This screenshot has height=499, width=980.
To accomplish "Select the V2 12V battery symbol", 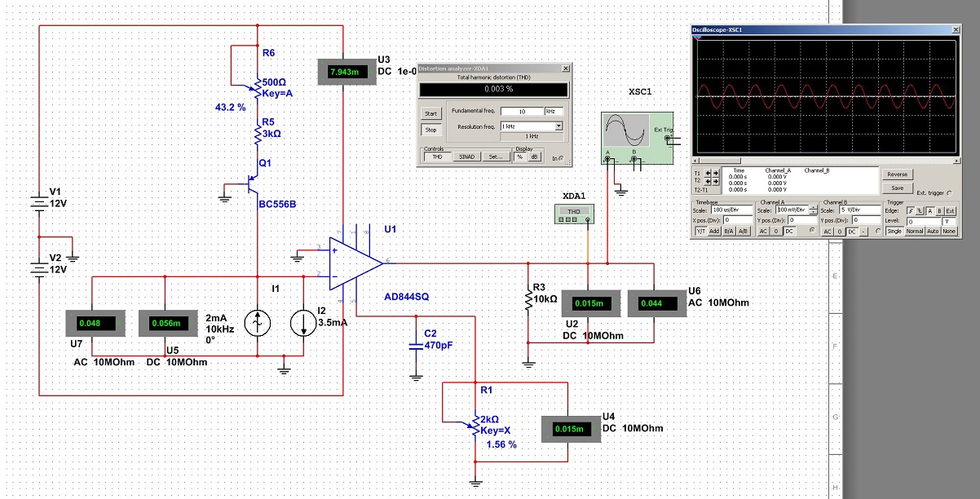I will tap(40, 268).
